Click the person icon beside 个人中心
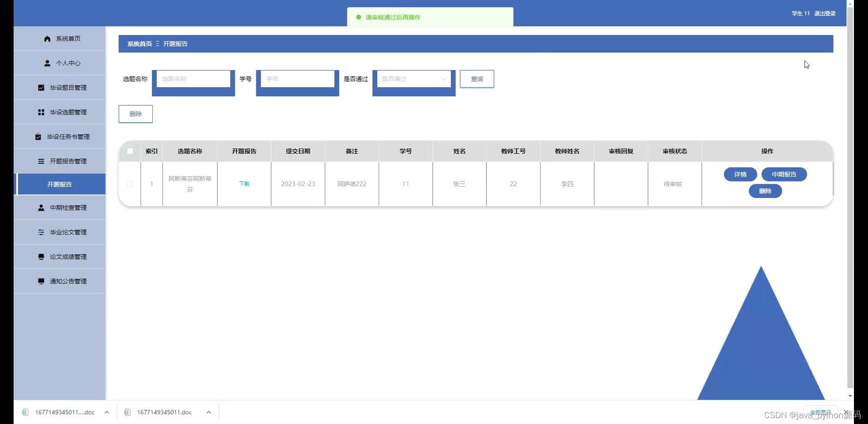 pyautogui.click(x=47, y=63)
